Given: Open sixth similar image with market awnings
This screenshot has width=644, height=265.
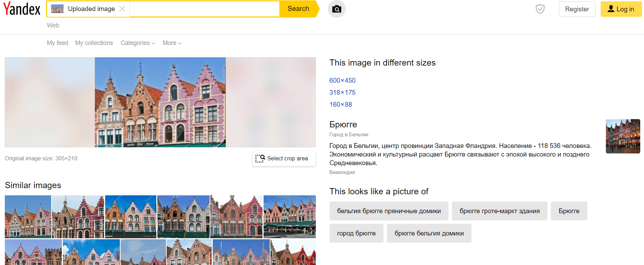Looking at the screenshot, I should [290, 217].
